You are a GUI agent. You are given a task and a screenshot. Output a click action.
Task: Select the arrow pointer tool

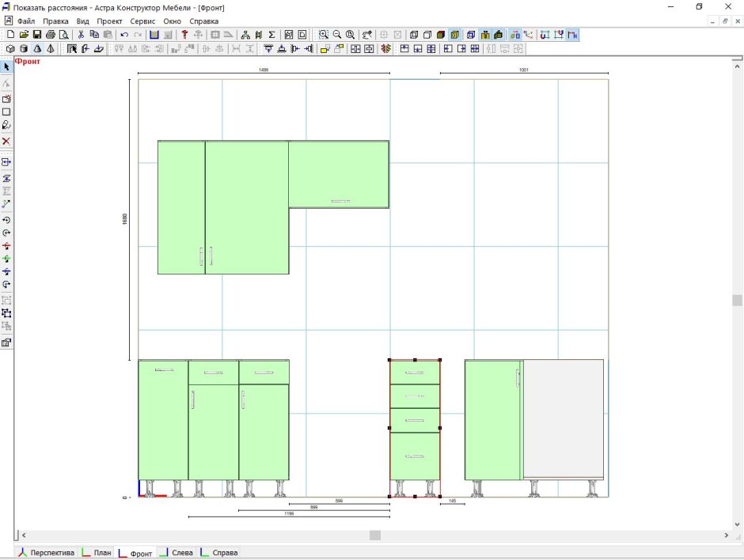tap(6, 67)
